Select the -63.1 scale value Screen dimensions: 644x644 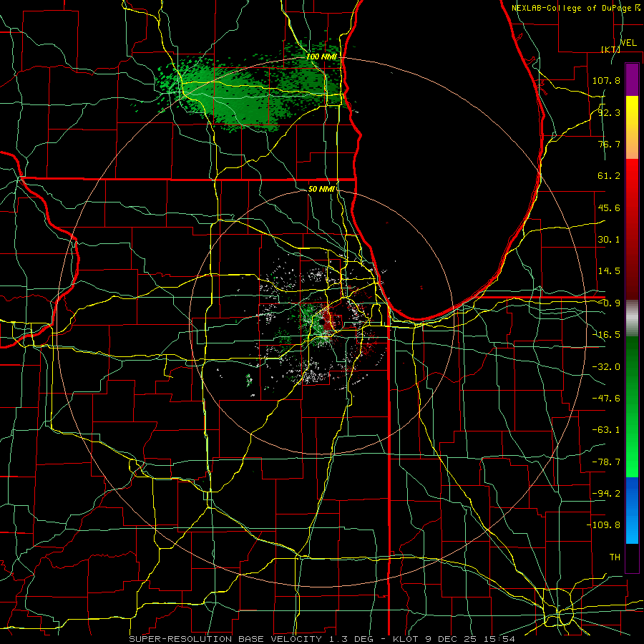point(606,430)
